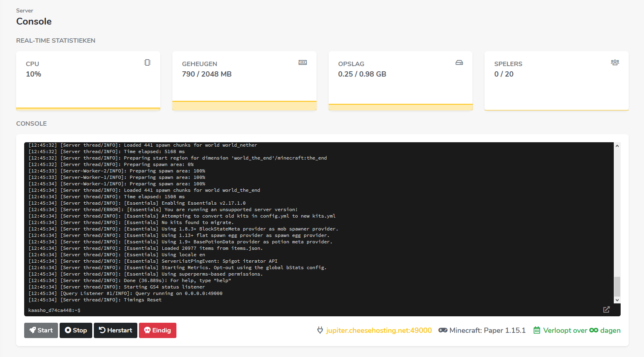Click the Verloopt over dagen expiry link
The image size is (644, 357).
click(x=582, y=330)
